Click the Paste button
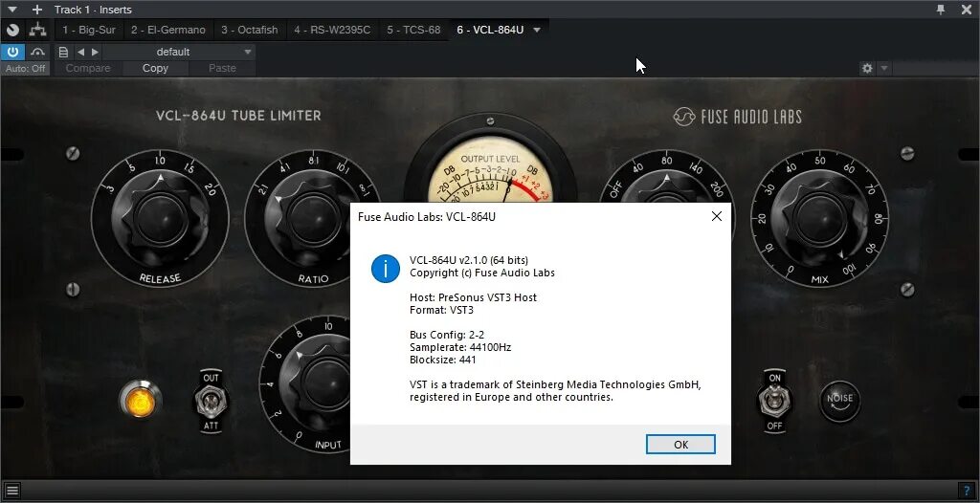Viewport: 980px width, 503px height. (x=222, y=68)
